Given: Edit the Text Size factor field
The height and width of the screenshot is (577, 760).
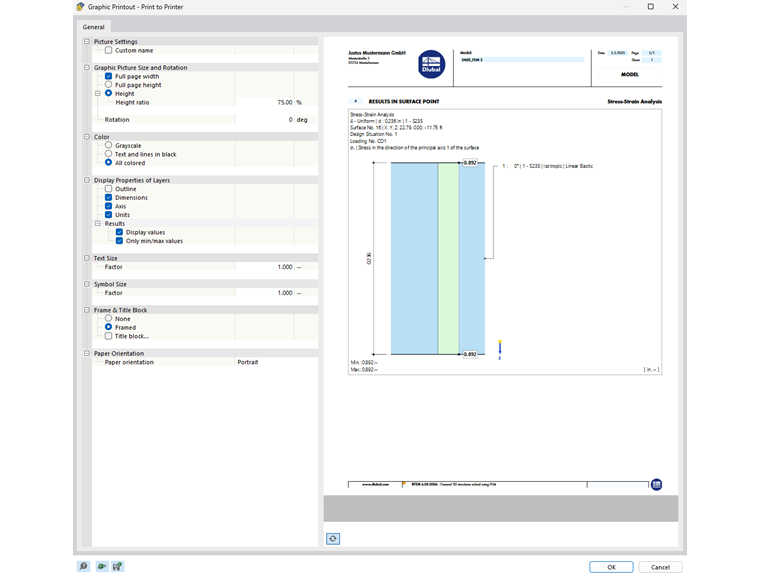Looking at the screenshot, I should tap(265, 267).
